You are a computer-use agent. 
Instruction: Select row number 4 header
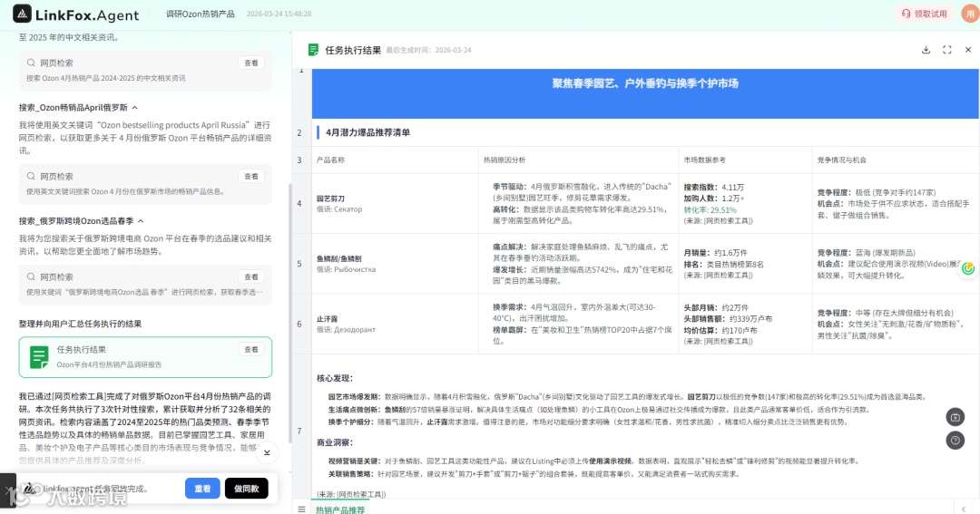(x=299, y=204)
